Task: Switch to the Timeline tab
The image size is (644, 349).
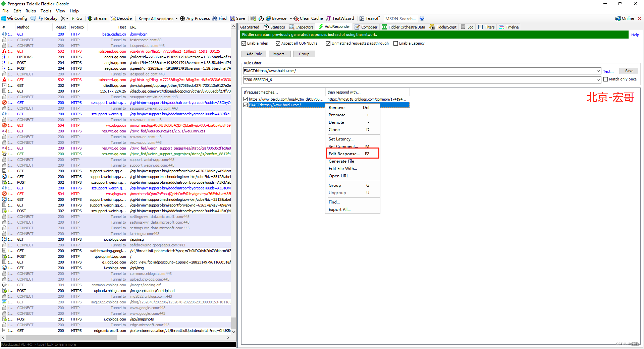Action: [x=509, y=27]
